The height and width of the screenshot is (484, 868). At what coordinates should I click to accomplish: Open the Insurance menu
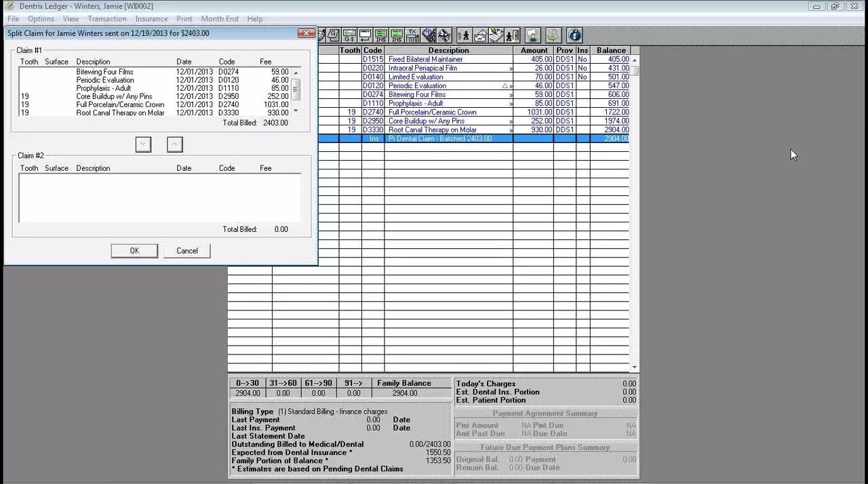[151, 19]
